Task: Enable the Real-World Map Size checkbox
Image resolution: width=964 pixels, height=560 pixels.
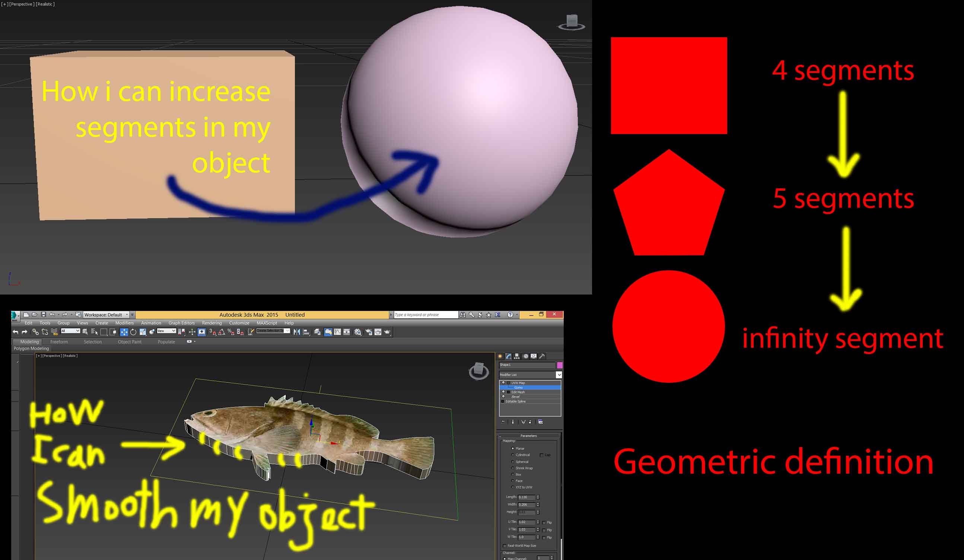Action: click(x=505, y=546)
